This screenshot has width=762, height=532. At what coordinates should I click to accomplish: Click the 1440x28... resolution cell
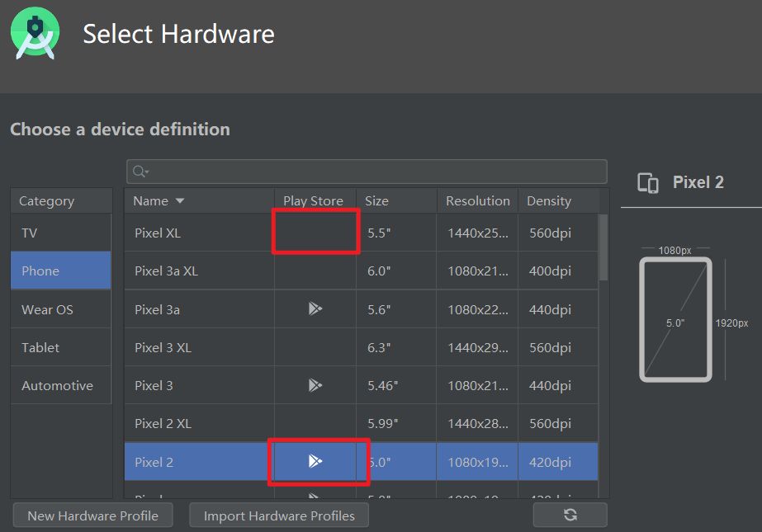478,423
